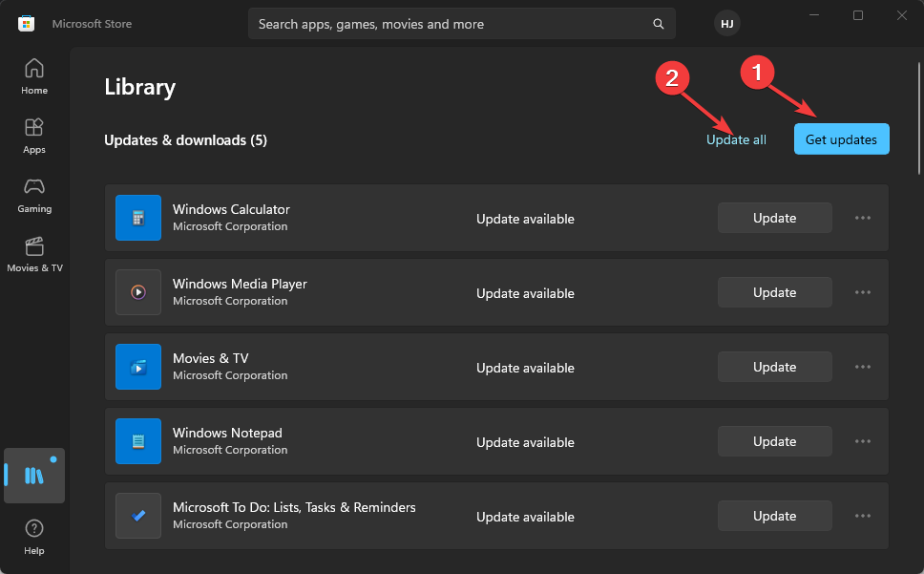Click the search magnifier icon
The width and height of the screenshot is (924, 574).
659,24
